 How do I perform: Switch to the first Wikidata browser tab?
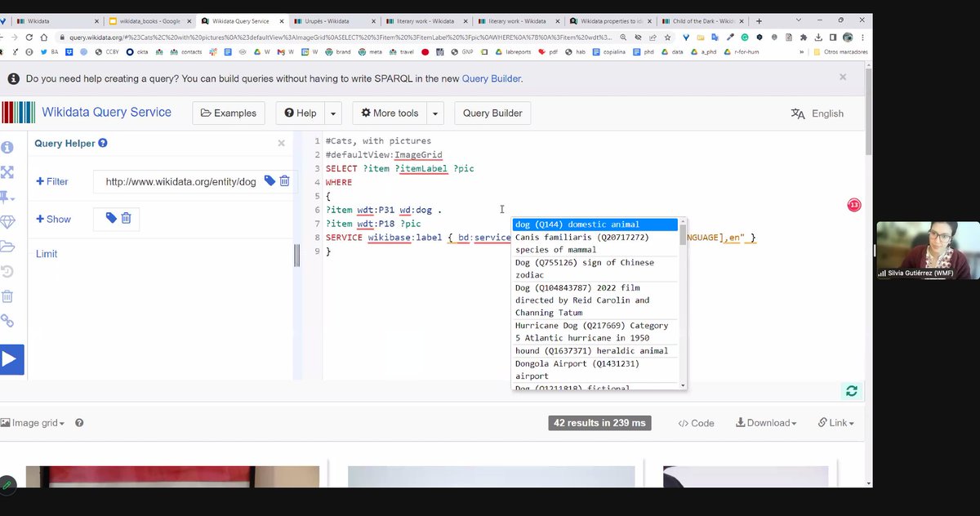(57, 21)
